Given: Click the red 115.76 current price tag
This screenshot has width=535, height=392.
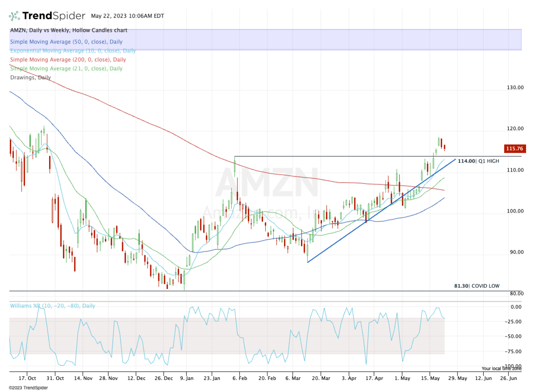Looking at the screenshot, I should click(x=514, y=148).
